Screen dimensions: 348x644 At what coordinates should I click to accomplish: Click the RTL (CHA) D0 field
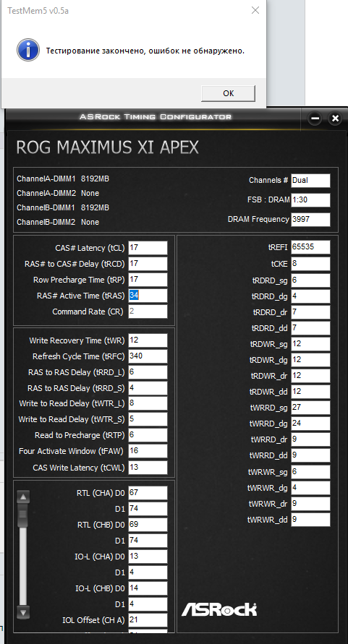tap(148, 493)
